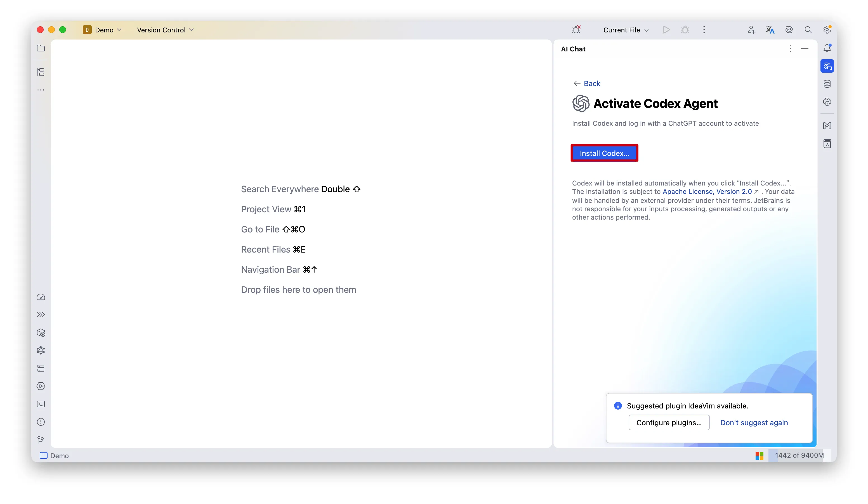Click the info icon in the IdeaVim notification
This screenshot has height=504, width=868.
click(618, 406)
